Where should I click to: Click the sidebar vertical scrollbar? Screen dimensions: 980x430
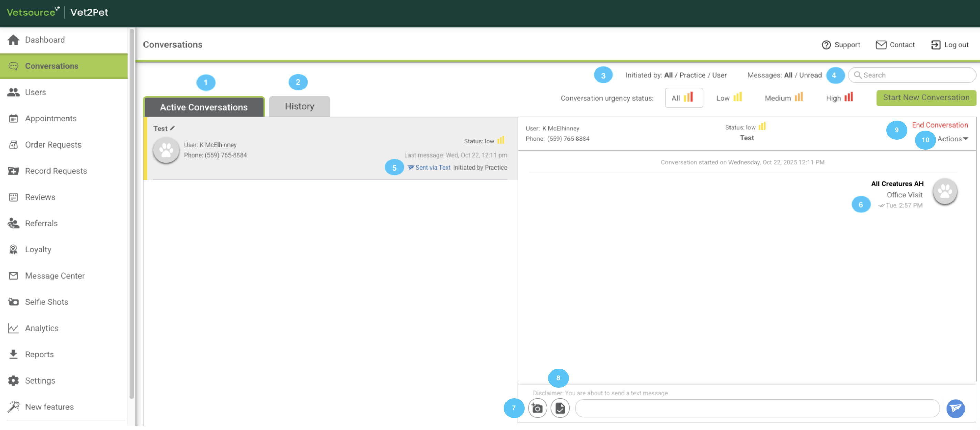click(132, 213)
